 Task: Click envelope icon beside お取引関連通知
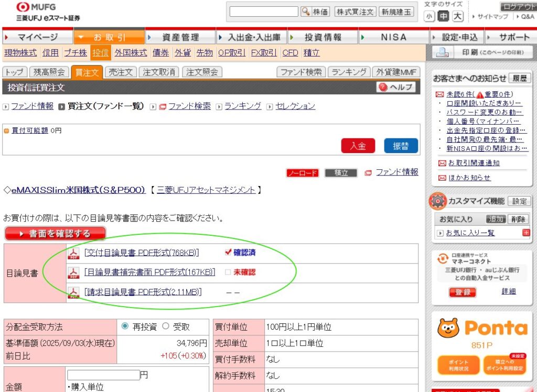point(442,164)
